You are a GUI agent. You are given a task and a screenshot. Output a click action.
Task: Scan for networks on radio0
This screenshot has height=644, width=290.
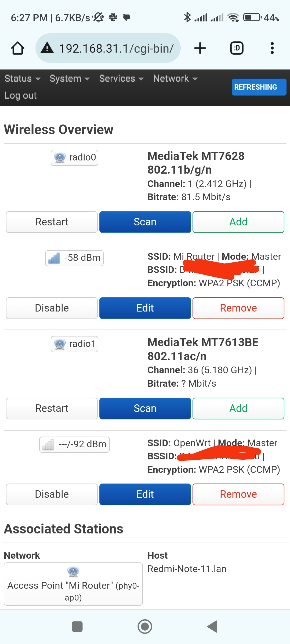click(x=145, y=222)
